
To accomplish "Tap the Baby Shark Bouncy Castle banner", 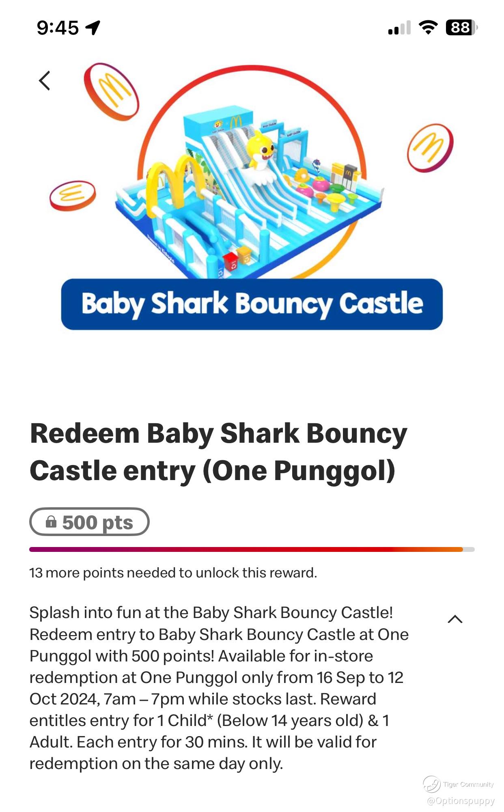I will 252,304.
